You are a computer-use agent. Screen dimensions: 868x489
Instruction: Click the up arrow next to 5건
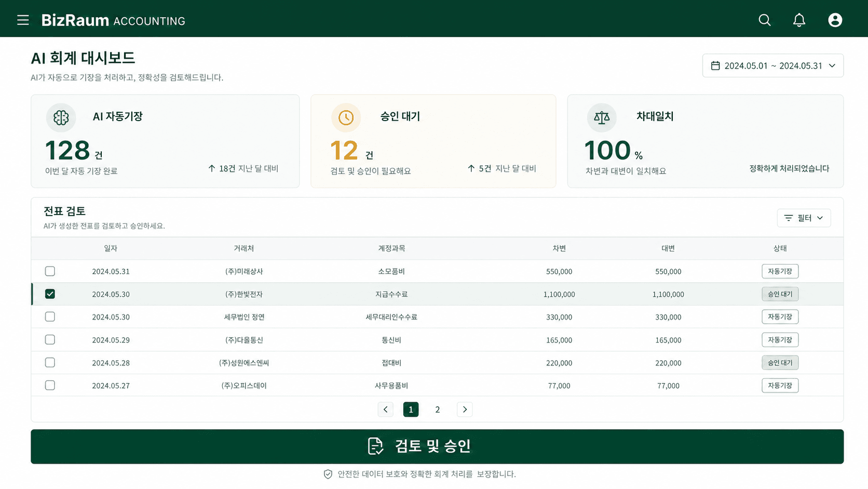coord(471,168)
